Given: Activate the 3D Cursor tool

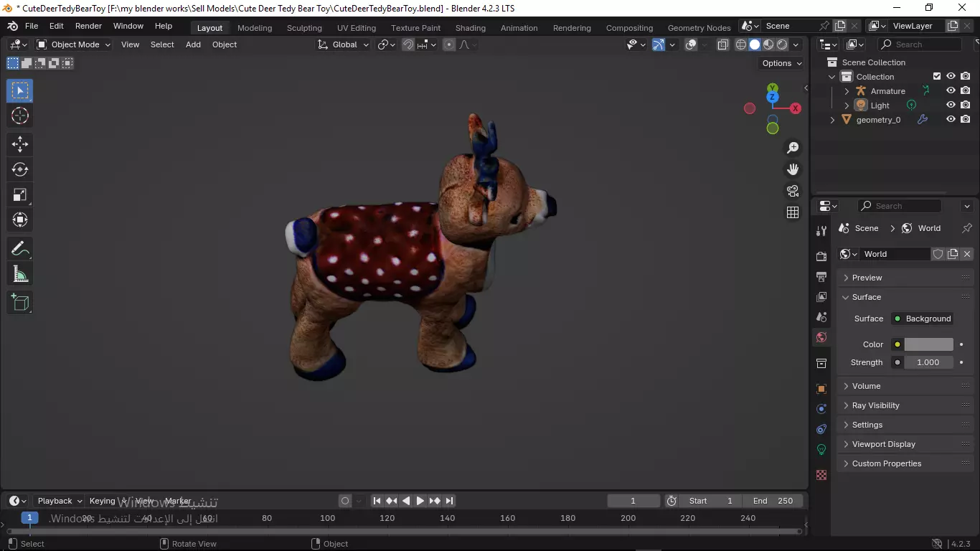Looking at the screenshot, I should (20, 116).
